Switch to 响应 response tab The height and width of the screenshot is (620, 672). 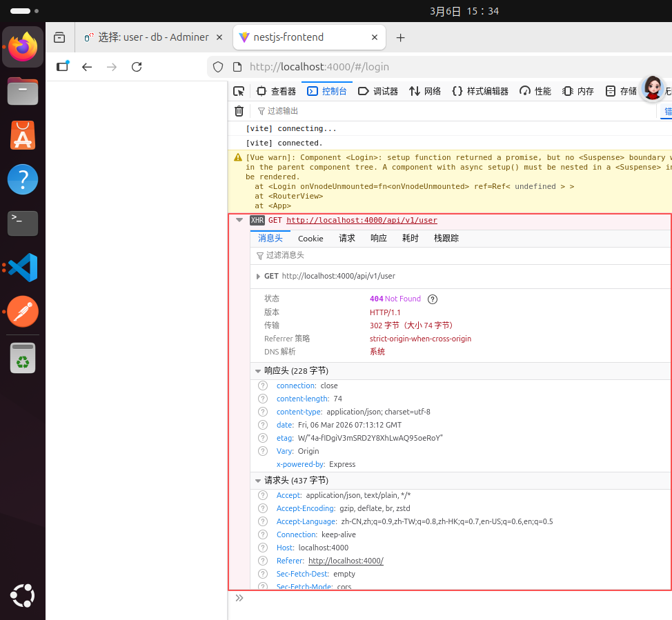[x=378, y=238]
